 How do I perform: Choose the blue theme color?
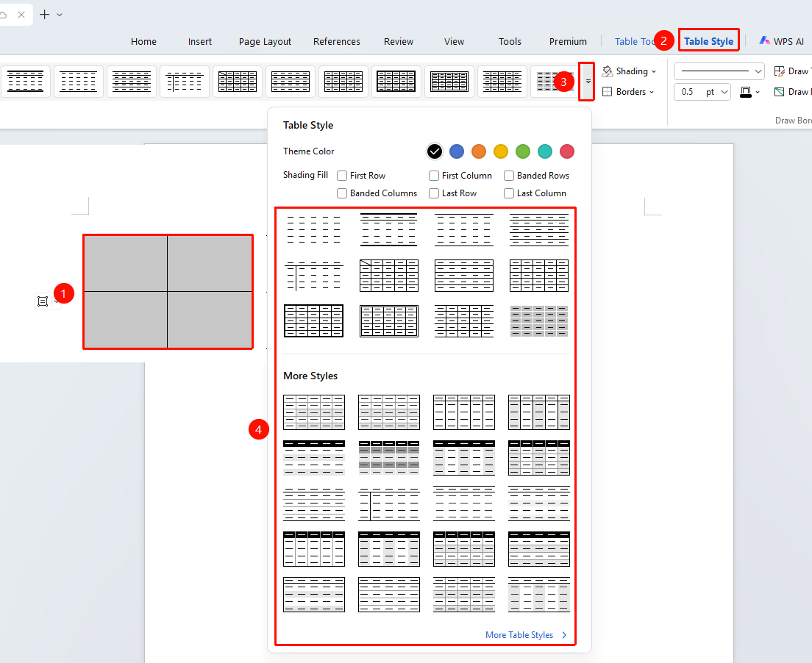[x=457, y=151]
